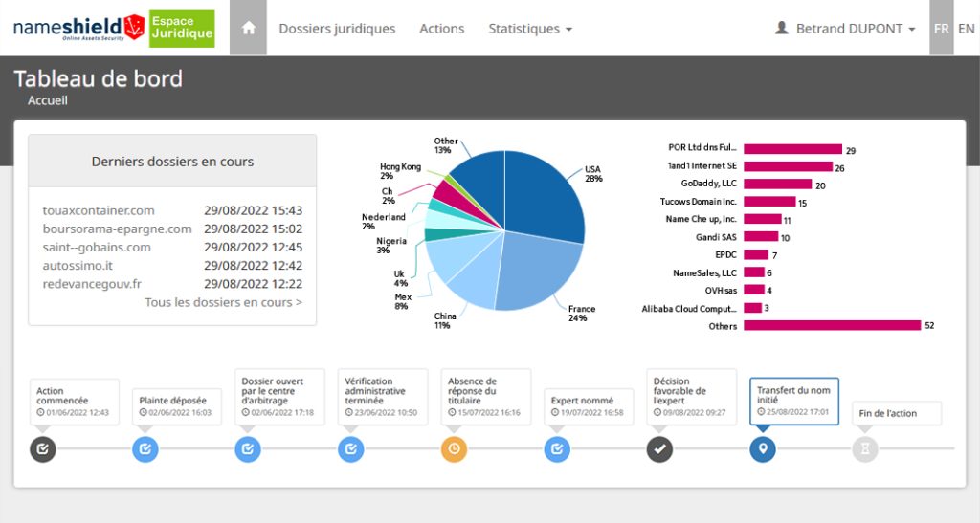Open the home icon in navbar
This screenshot has height=523, width=980.
[248, 28]
